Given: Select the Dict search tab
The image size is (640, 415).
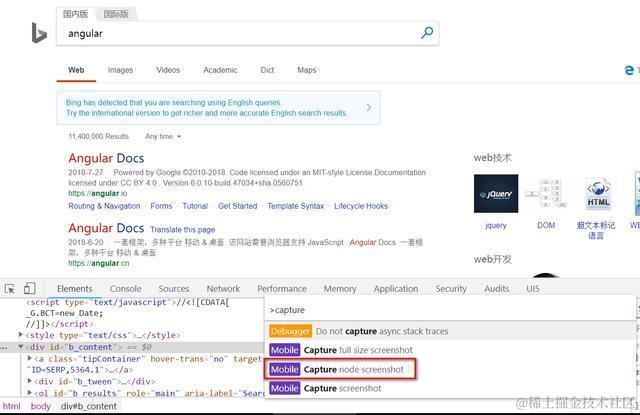Looking at the screenshot, I should [267, 70].
